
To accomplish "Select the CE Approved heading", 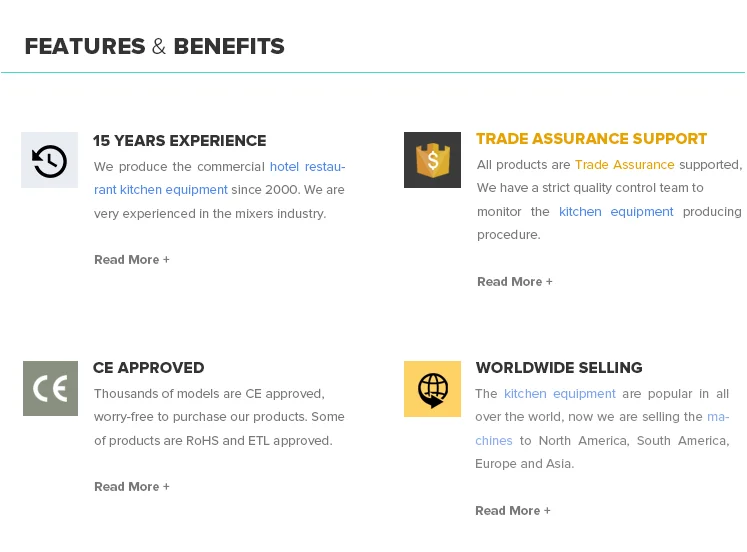I will coord(149,368).
